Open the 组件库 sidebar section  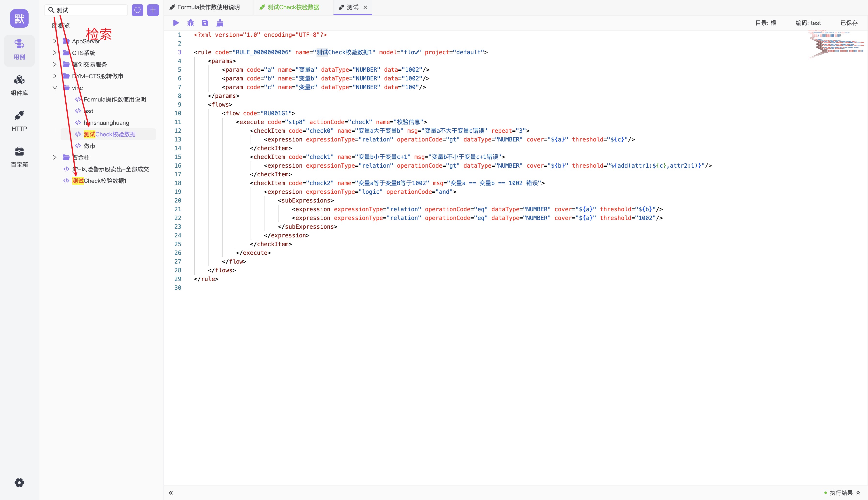[x=19, y=86]
